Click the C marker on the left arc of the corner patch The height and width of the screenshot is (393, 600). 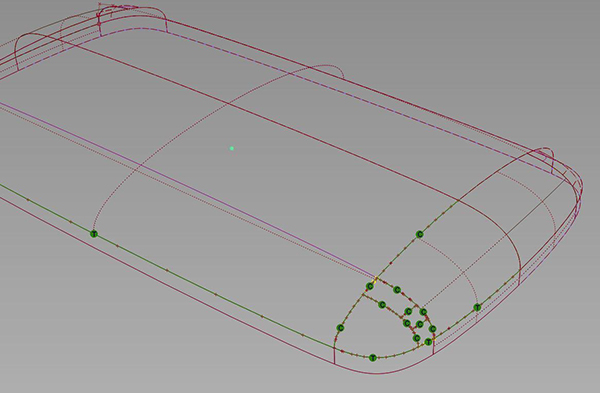(x=341, y=328)
